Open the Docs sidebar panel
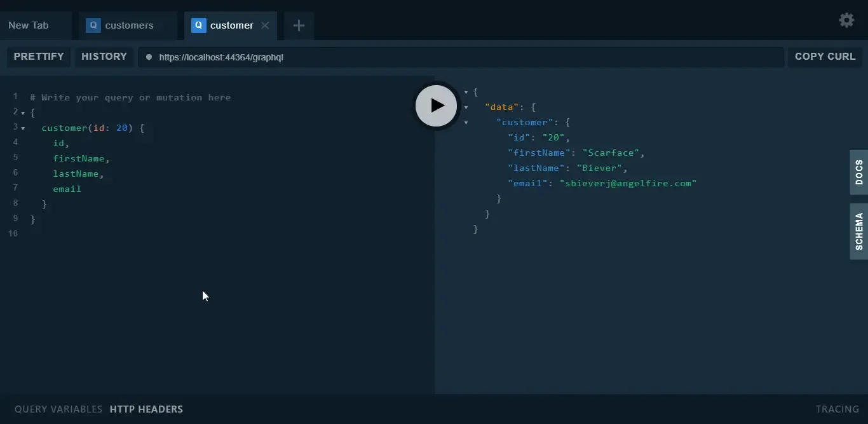The width and height of the screenshot is (868, 424). 859,173
